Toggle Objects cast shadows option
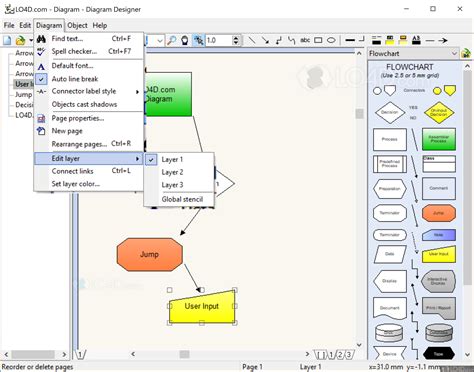 [89, 104]
